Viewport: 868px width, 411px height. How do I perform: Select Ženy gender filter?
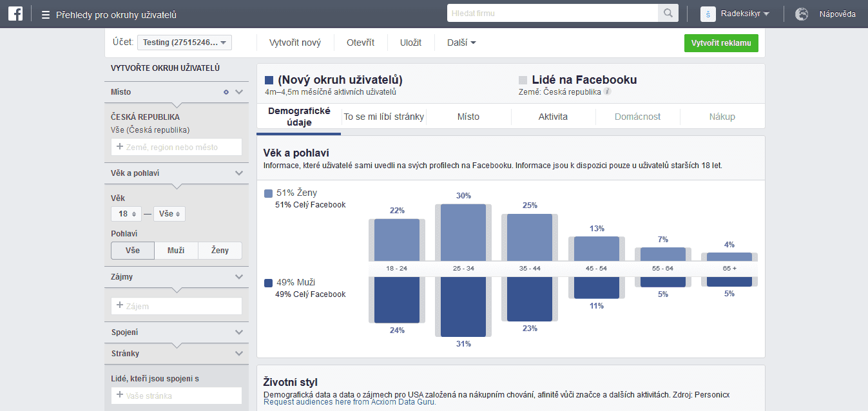tap(220, 251)
